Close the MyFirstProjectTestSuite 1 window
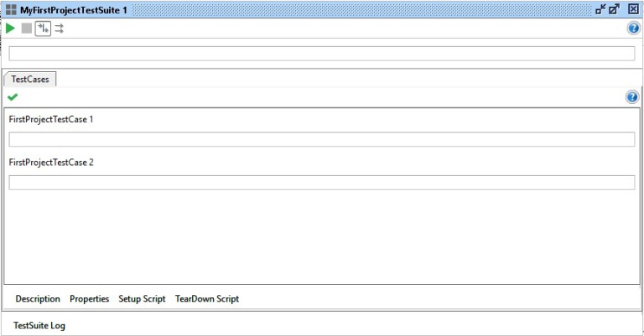Viewport: 644px width, 336px height. point(633,9)
